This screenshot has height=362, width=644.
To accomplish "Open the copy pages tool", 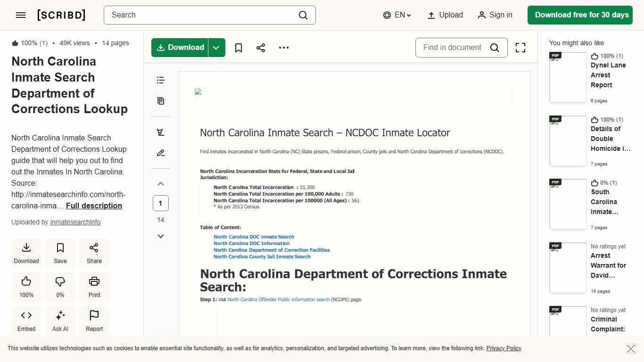I will (x=160, y=101).
